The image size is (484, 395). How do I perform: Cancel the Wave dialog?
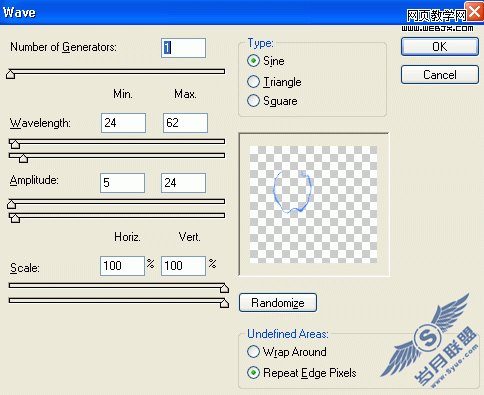point(440,75)
